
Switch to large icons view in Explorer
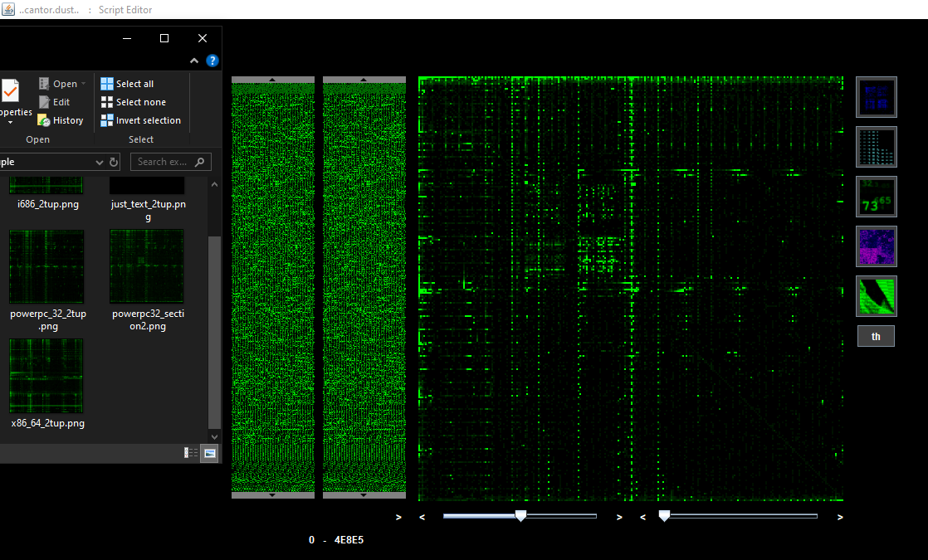pyautogui.click(x=209, y=453)
